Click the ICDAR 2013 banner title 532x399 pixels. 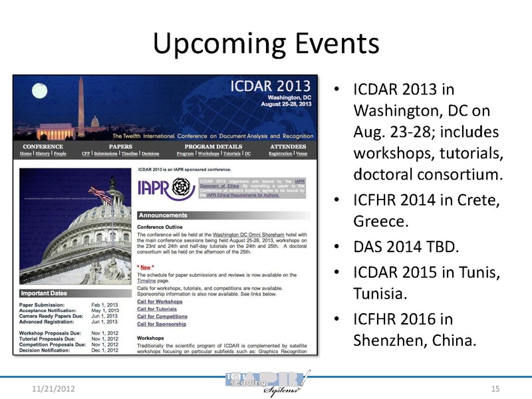point(271,87)
